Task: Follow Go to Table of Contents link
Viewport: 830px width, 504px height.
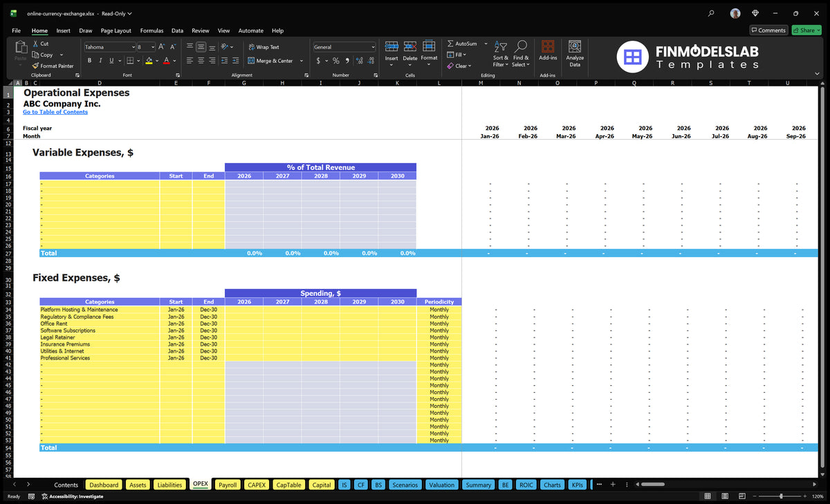Action: click(55, 112)
